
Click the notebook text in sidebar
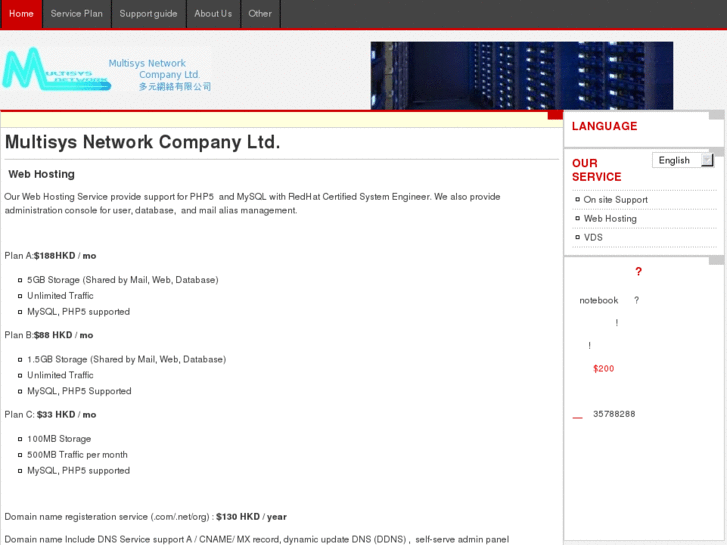pos(599,301)
